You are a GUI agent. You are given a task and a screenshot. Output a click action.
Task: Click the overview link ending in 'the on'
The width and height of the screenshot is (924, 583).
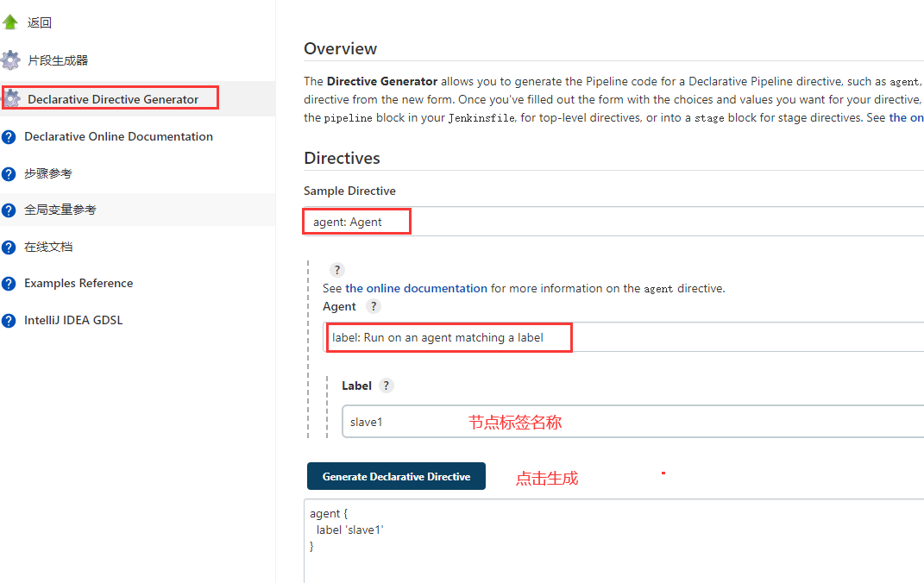click(907, 117)
